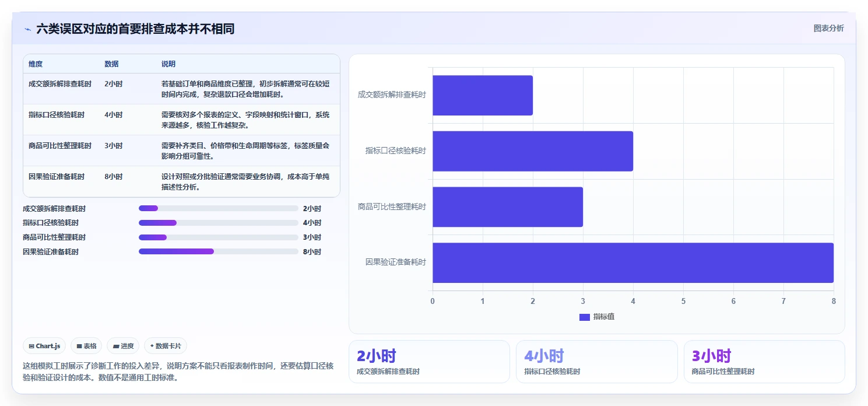Click description starting 设计对照或分批验证
Screen dimensions: 868x406
tap(245, 182)
